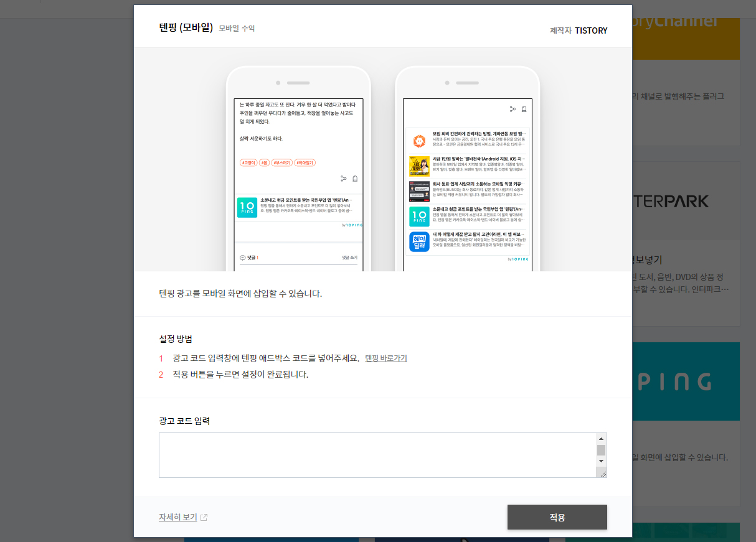The width and height of the screenshot is (756, 542).
Task: Click the 적용 apply button
Action: [557, 517]
